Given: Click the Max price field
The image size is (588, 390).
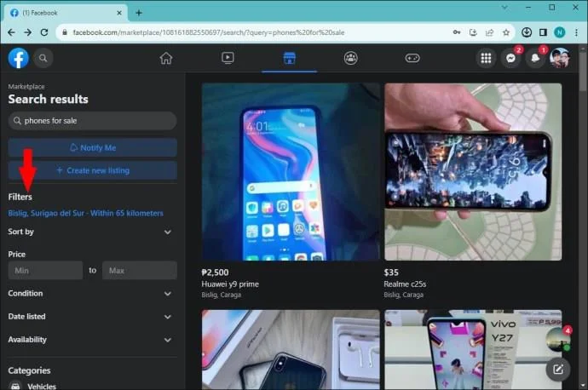Looking at the screenshot, I should click(x=140, y=270).
